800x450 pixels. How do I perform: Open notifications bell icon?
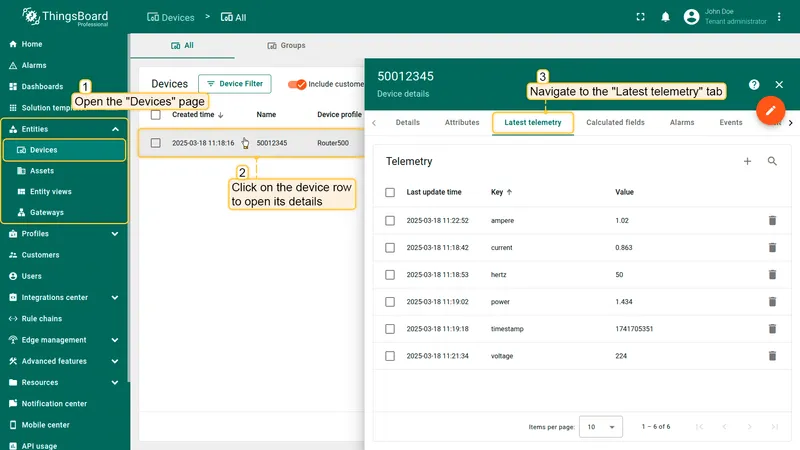tap(665, 17)
